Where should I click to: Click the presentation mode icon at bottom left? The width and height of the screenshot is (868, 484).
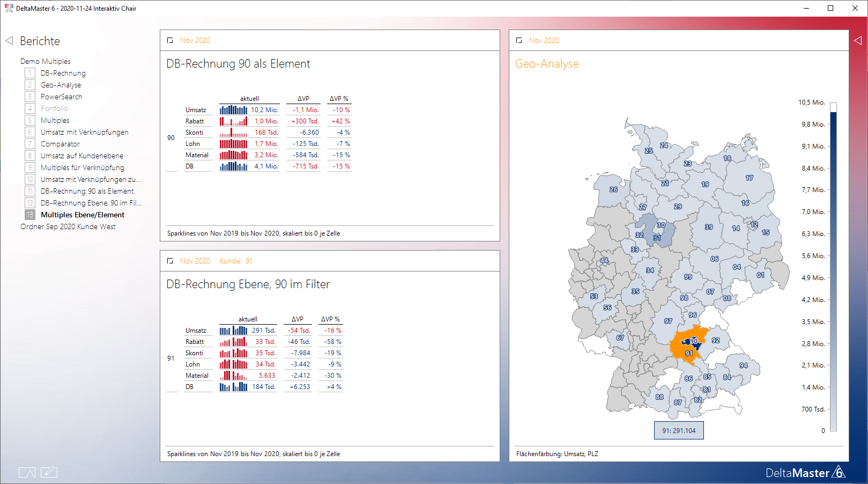27,472
